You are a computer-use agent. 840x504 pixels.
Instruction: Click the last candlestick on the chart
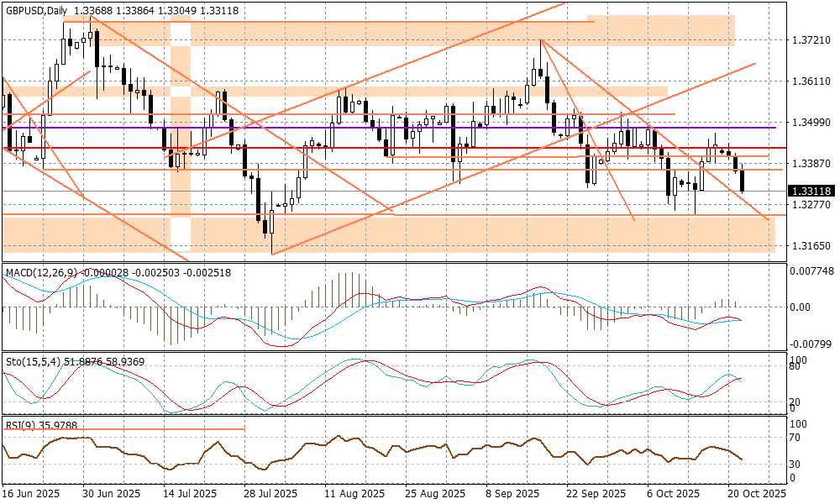click(742, 179)
